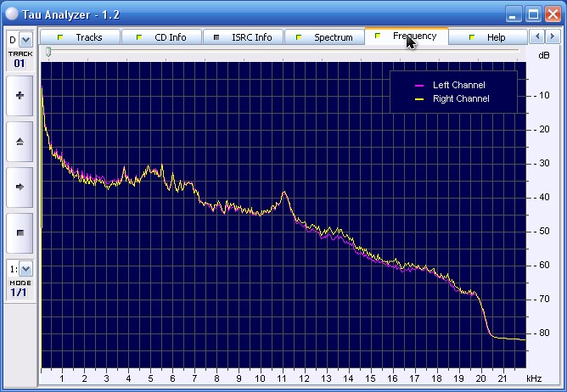The image size is (567, 392).
Task: Click the Right Channel yellow legend marker
Action: [x=418, y=99]
